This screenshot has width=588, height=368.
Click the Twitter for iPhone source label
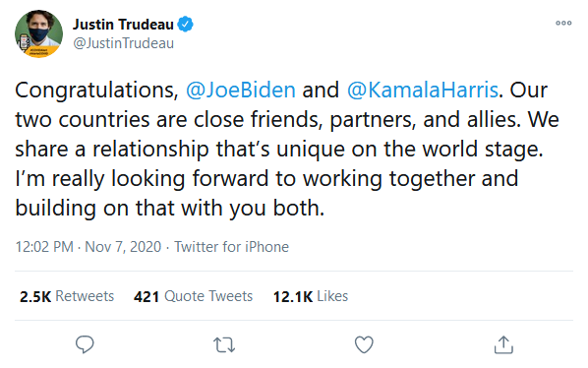pos(232,247)
